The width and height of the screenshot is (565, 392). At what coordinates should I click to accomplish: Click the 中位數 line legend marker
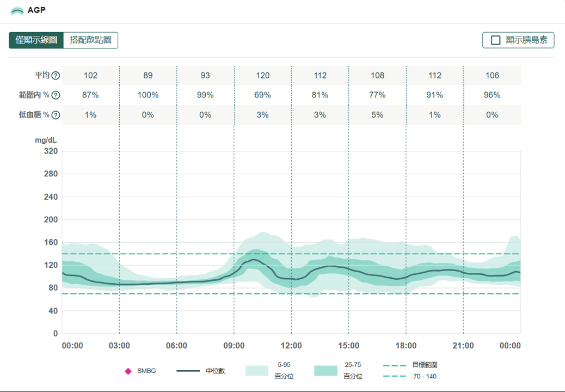pyautogui.click(x=188, y=371)
